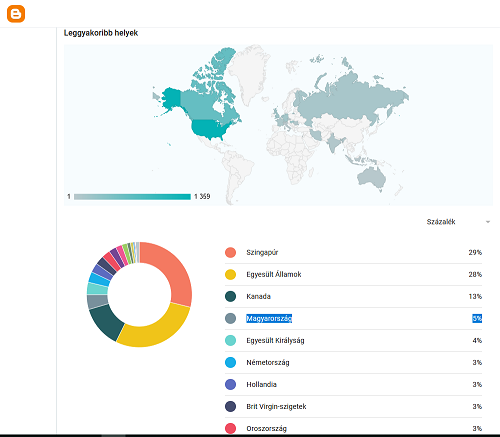Select the Brit Virgin-szigetek label
Viewport: 500px width, 437px height.
(276, 407)
